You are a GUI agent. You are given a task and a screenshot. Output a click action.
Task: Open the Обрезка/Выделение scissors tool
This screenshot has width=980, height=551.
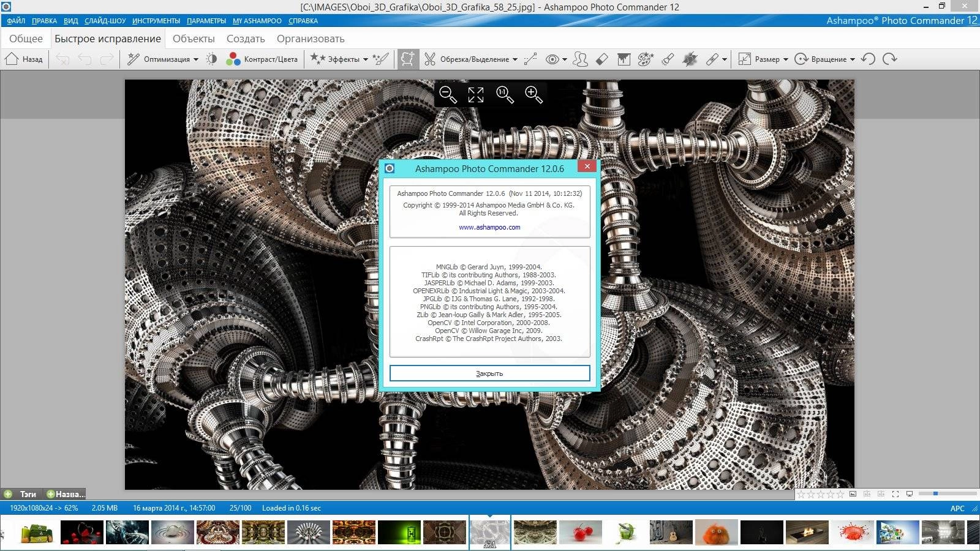pyautogui.click(x=467, y=59)
